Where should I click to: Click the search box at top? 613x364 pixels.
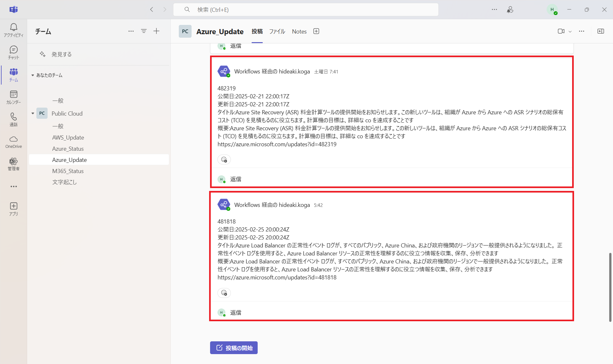306,10
